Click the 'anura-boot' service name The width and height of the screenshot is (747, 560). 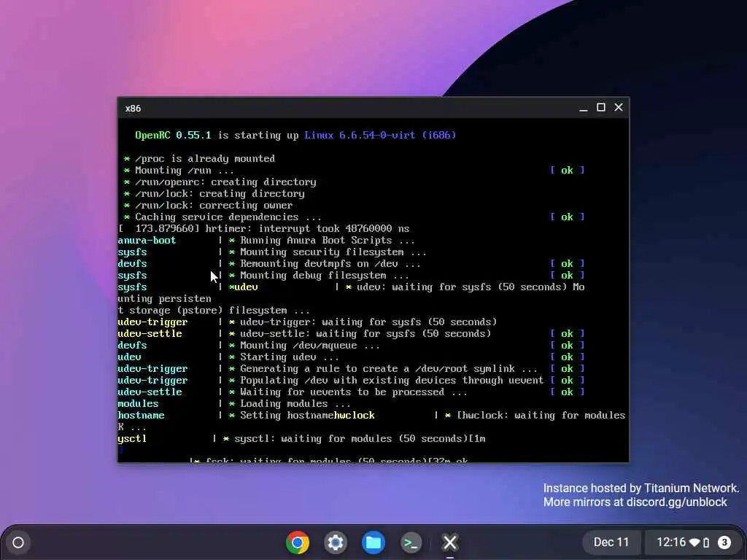click(x=147, y=241)
